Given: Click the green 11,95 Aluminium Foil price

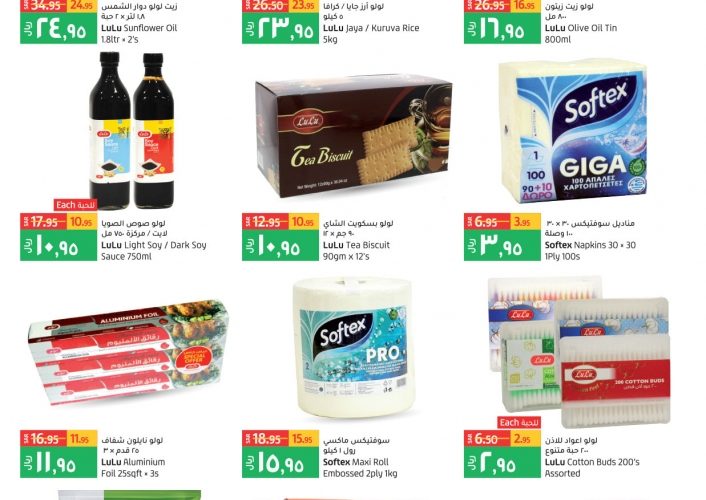Looking at the screenshot, I should 59,462.
